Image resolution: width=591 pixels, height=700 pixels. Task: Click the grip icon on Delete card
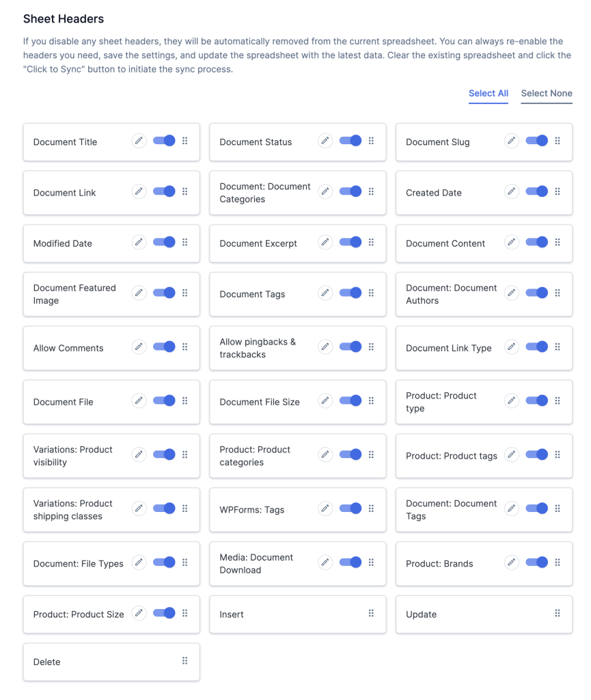[x=184, y=661]
